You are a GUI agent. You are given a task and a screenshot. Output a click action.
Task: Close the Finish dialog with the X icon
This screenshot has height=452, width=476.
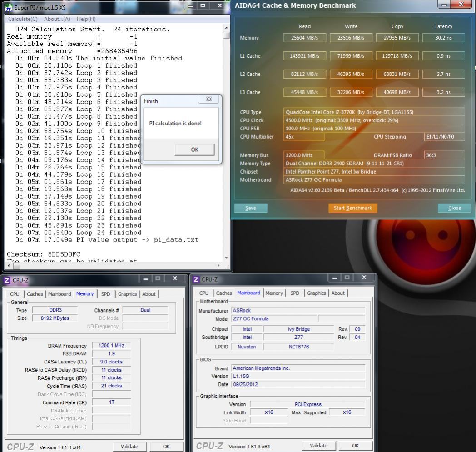209,99
